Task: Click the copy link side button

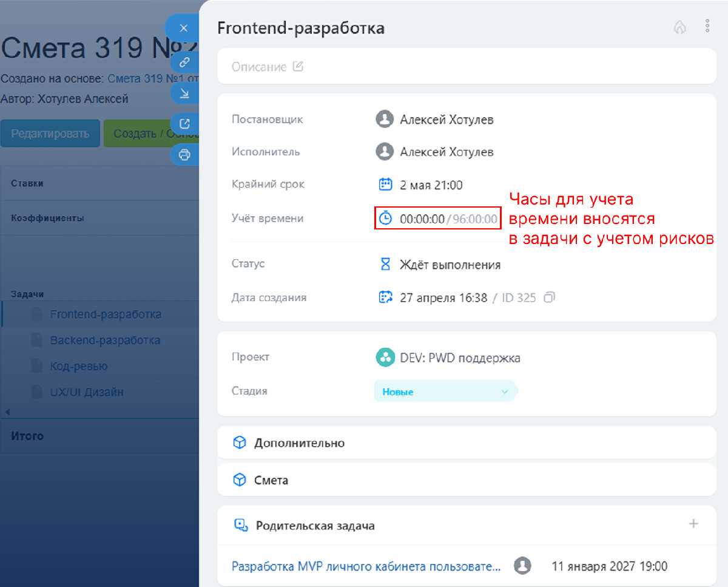Action: click(184, 61)
